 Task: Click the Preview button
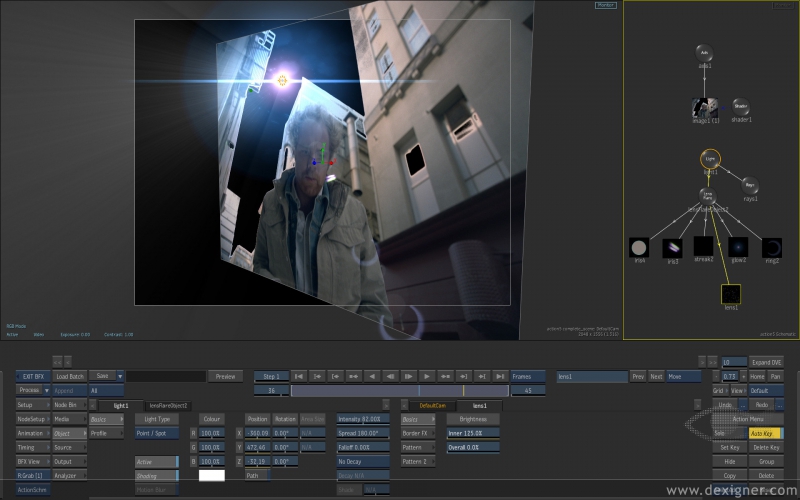click(225, 377)
